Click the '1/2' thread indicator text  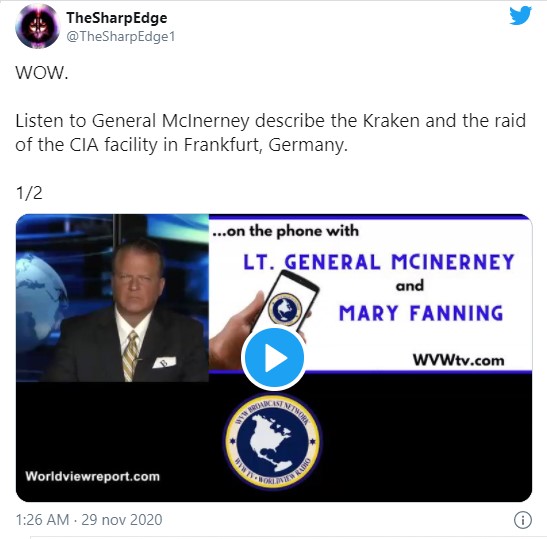click(29, 193)
